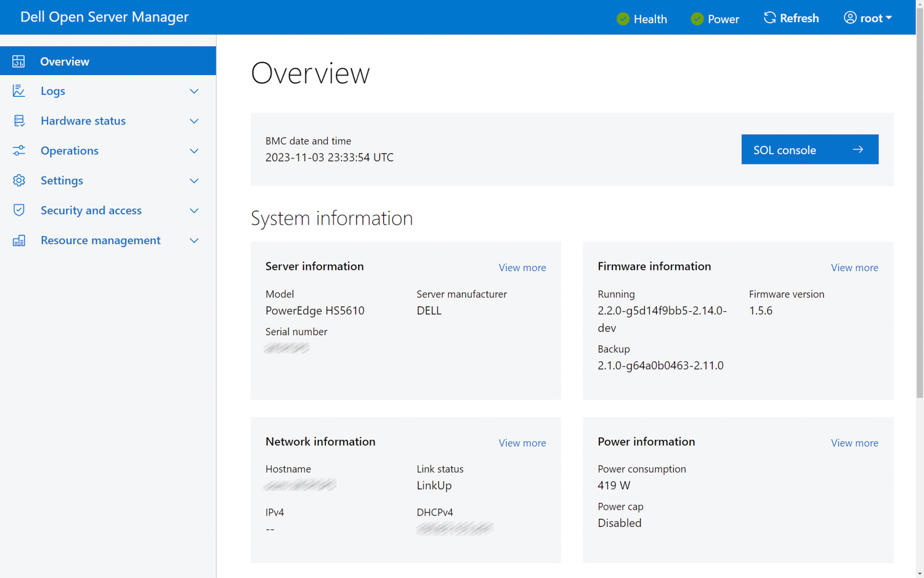
Task: Click running firmware 2.2.0-g5d14f9bb5-2.14.0-dev
Action: 662,319
